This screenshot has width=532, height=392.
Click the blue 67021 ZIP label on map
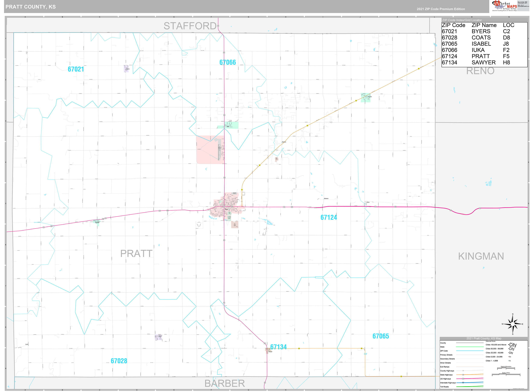click(x=76, y=69)
